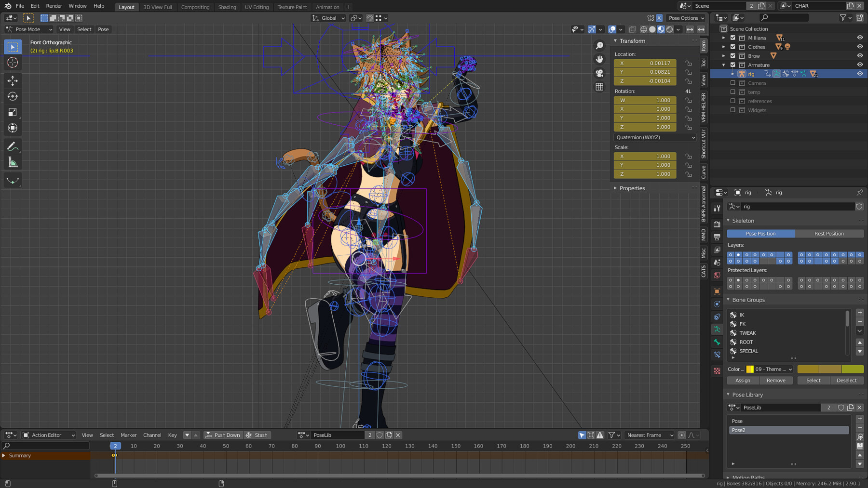
Task: Open the Pose Mode dropdown
Action: (x=29, y=29)
